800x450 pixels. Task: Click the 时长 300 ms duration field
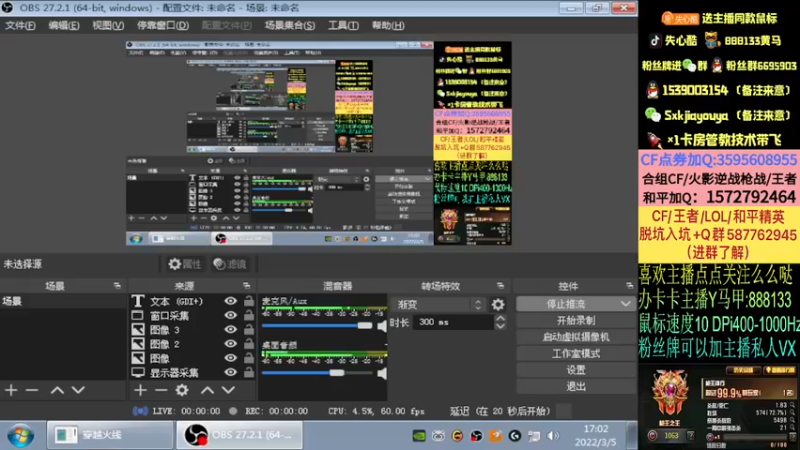pyautogui.click(x=453, y=322)
